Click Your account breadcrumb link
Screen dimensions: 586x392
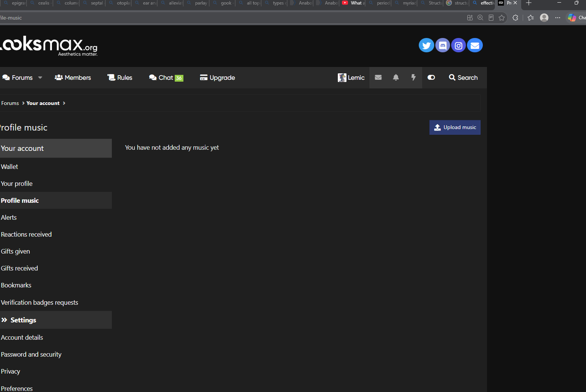click(x=43, y=103)
